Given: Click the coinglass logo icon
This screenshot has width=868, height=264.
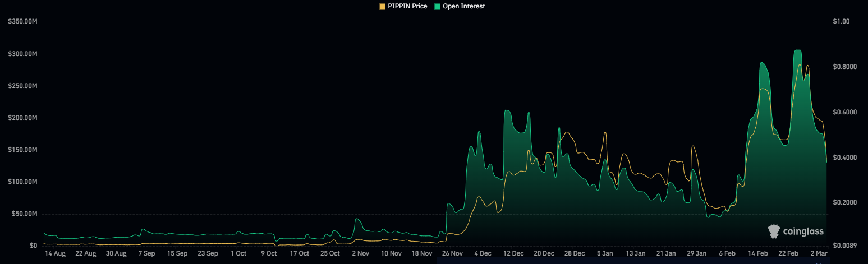Looking at the screenshot, I should [775, 231].
